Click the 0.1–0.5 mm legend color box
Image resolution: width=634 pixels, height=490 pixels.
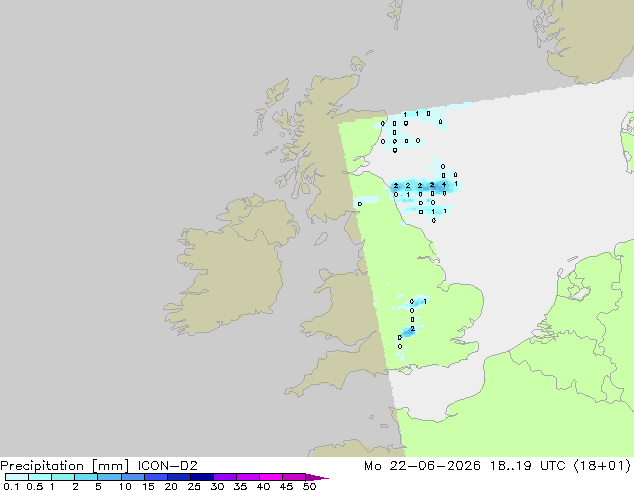pyautogui.click(x=17, y=477)
